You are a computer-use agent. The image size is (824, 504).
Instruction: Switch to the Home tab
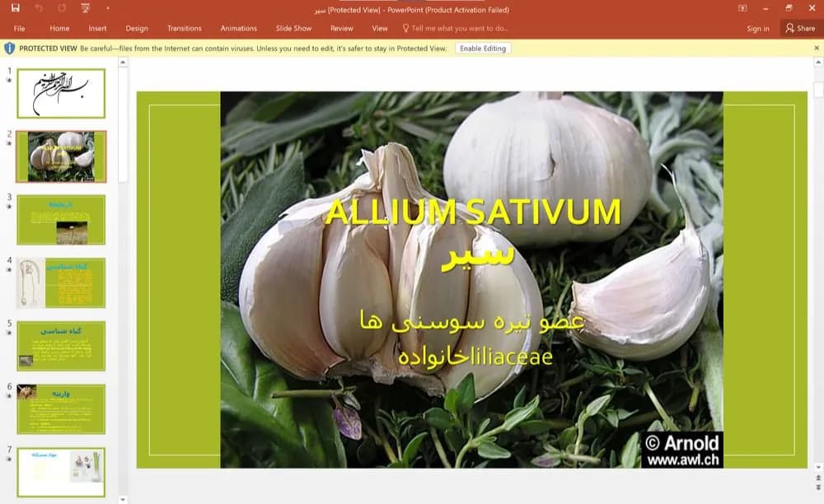click(59, 28)
